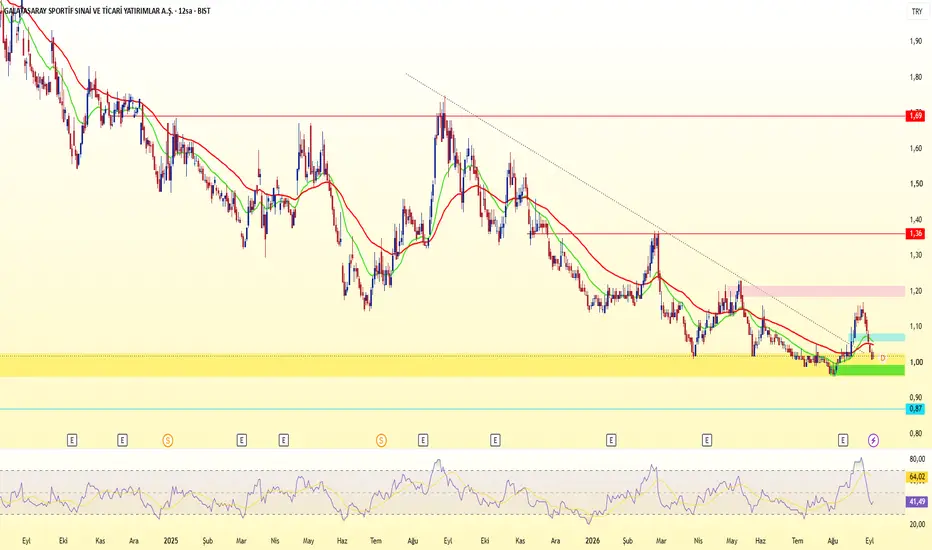The height and width of the screenshot is (550, 932).
Task: Click the D marker beside the last candle
Action: (883, 358)
